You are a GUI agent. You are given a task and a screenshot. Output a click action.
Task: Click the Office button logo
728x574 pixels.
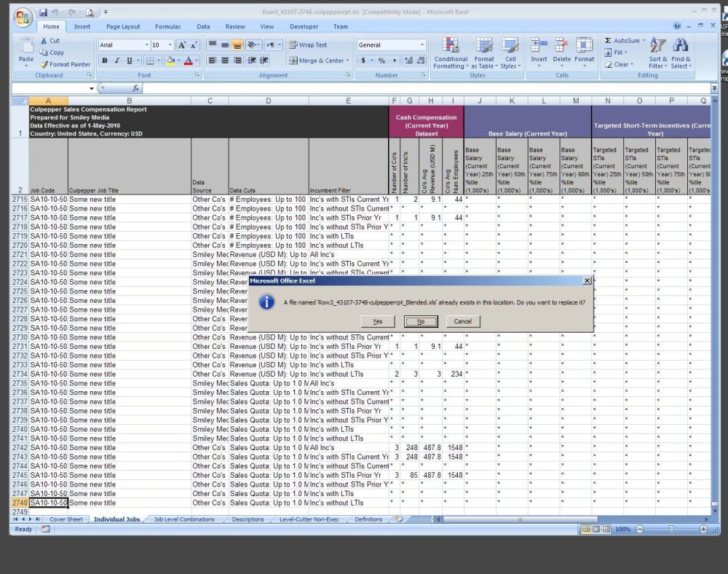23,17
